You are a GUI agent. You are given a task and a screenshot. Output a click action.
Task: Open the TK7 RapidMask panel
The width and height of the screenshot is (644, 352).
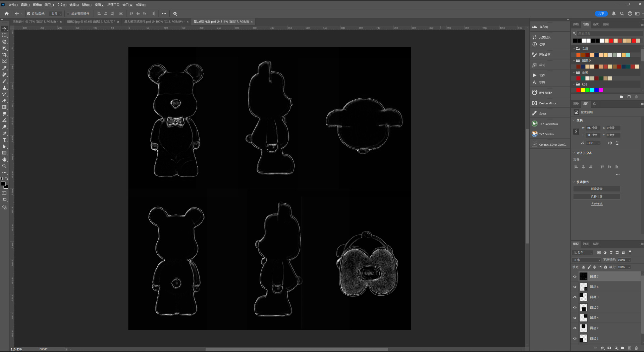[x=548, y=124]
